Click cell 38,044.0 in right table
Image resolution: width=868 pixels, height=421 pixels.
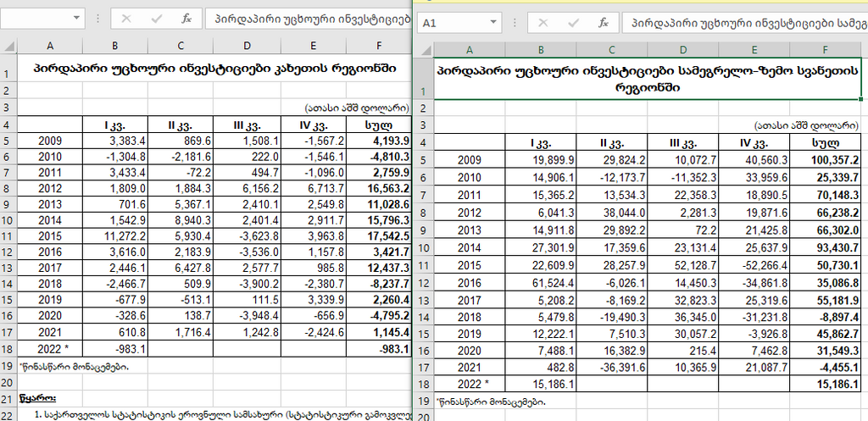coord(612,212)
